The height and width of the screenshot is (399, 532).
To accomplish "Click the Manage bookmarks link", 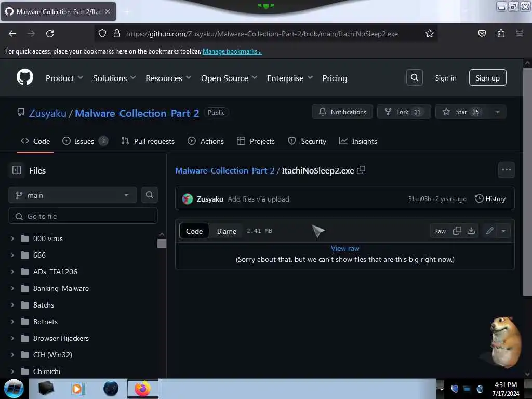I will pos(232,51).
